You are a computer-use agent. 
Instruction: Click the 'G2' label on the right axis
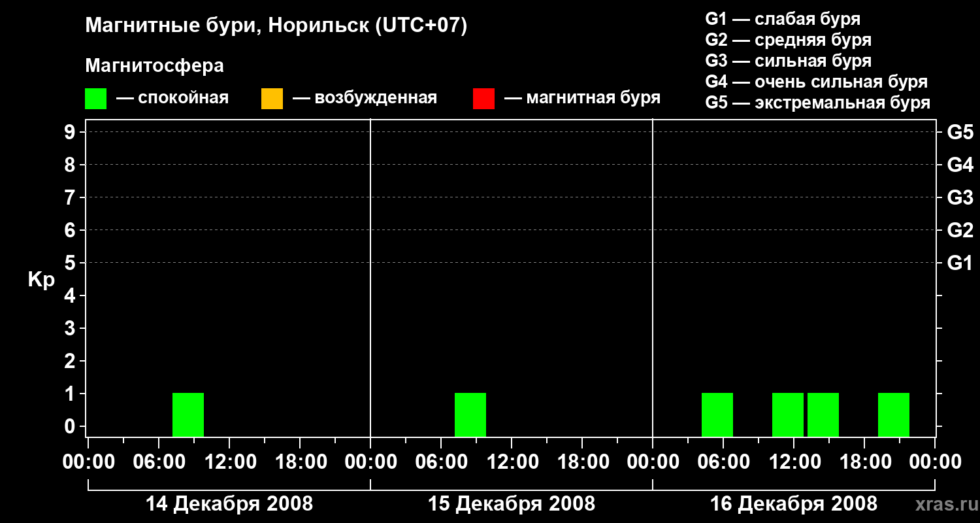(x=960, y=230)
